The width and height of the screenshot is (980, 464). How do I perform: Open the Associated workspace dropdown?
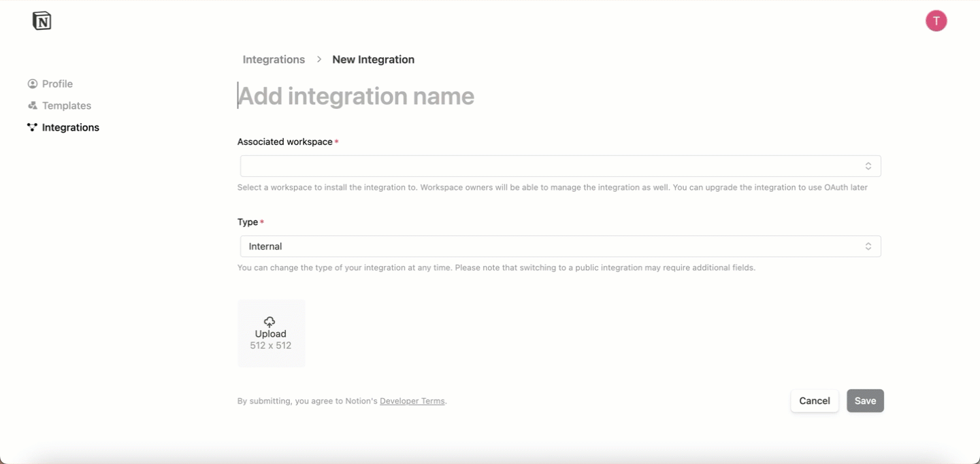[x=561, y=166]
